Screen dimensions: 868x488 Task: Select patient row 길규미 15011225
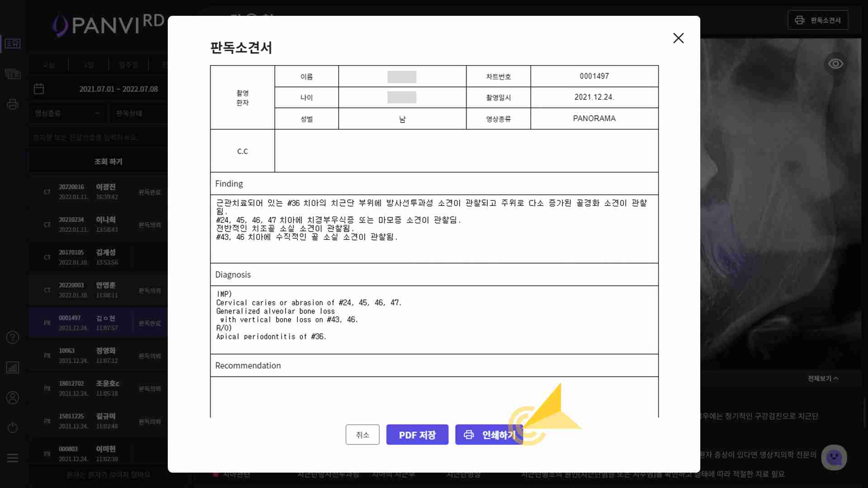[x=98, y=421]
